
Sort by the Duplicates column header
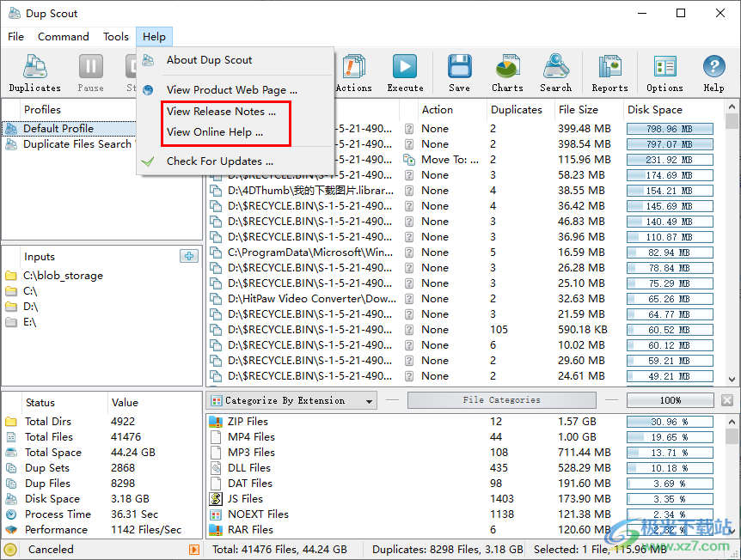pos(521,110)
